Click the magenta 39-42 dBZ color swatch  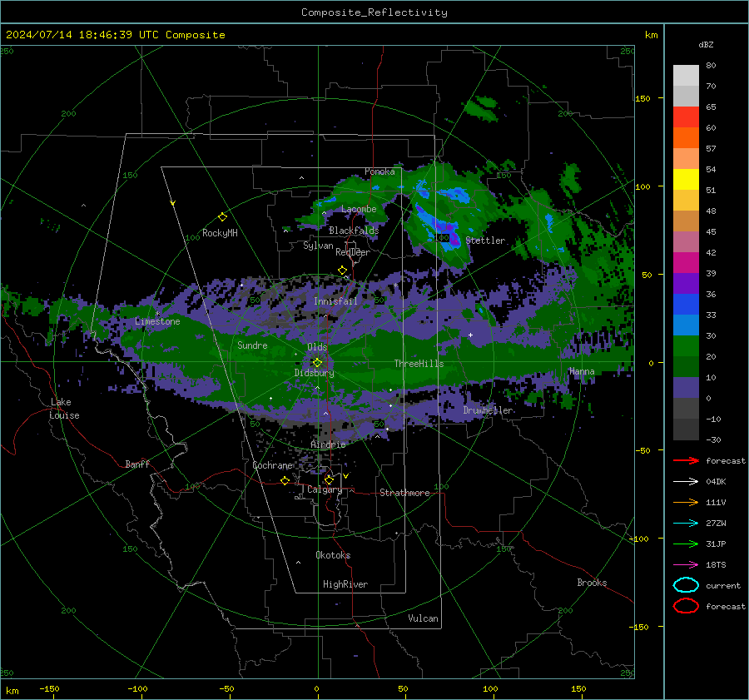pos(686,263)
